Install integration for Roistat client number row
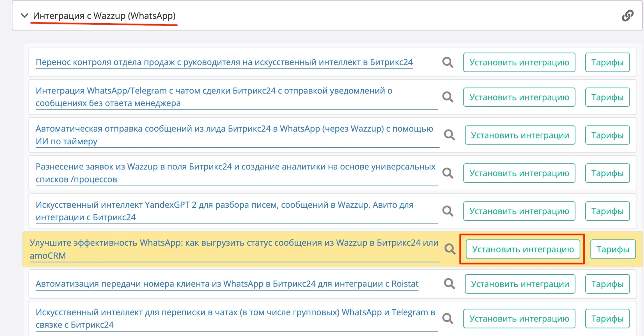Viewport: 644px width, 336px height. point(520,284)
